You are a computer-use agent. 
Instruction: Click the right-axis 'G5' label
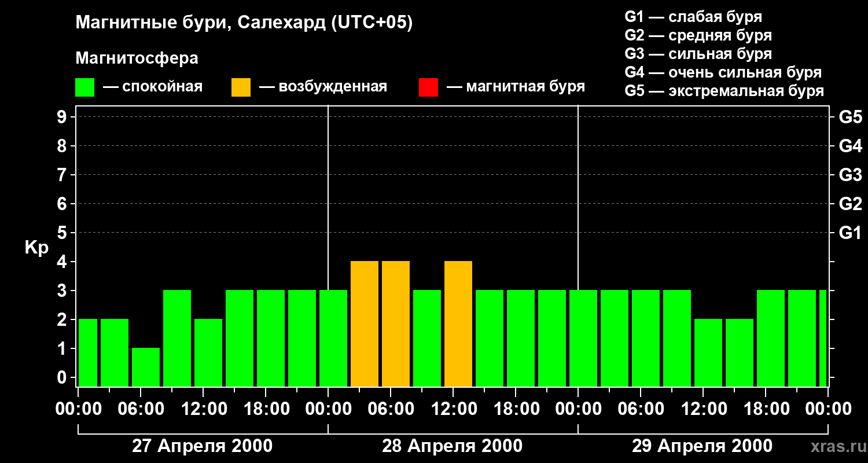pos(850,117)
